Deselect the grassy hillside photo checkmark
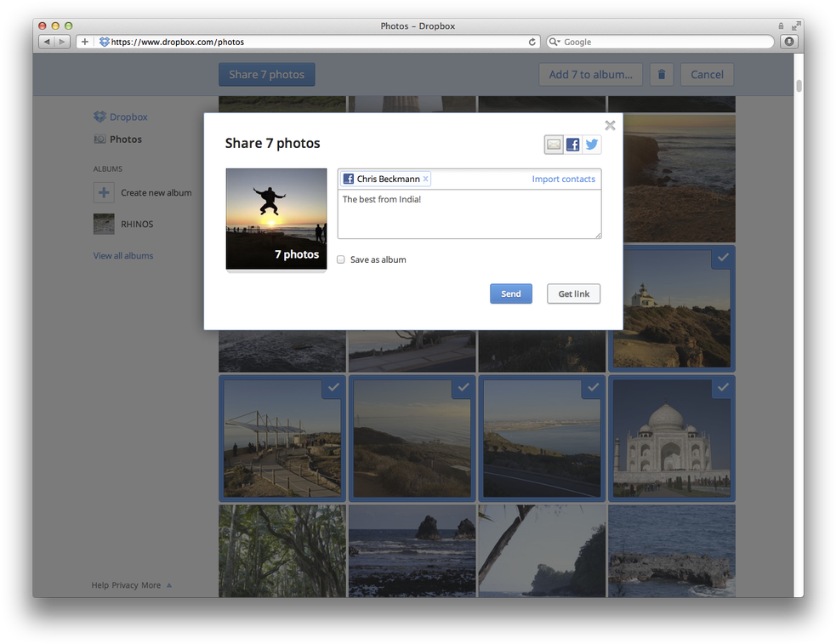 pos(463,388)
